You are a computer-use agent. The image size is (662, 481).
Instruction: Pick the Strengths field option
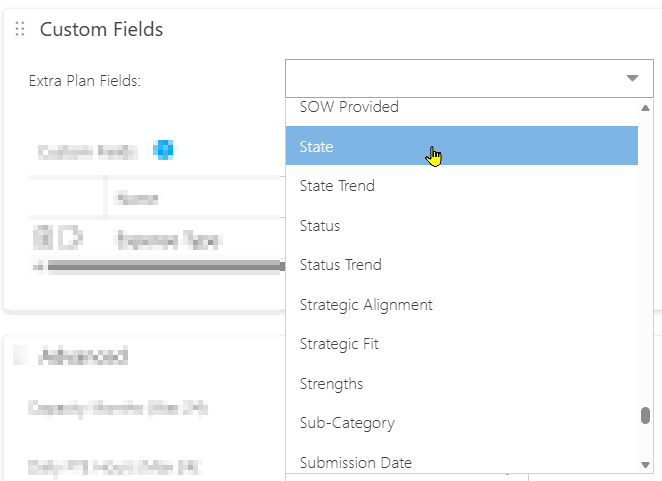[x=331, y=384]
